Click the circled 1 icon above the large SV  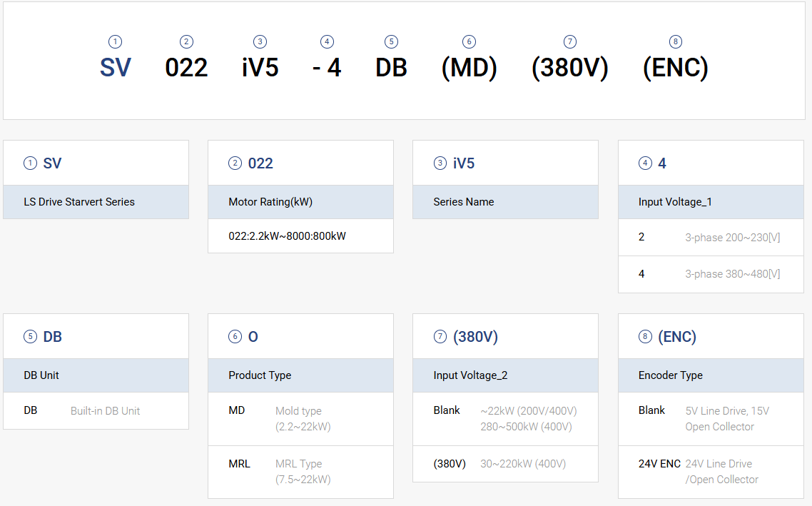point(116,42)
